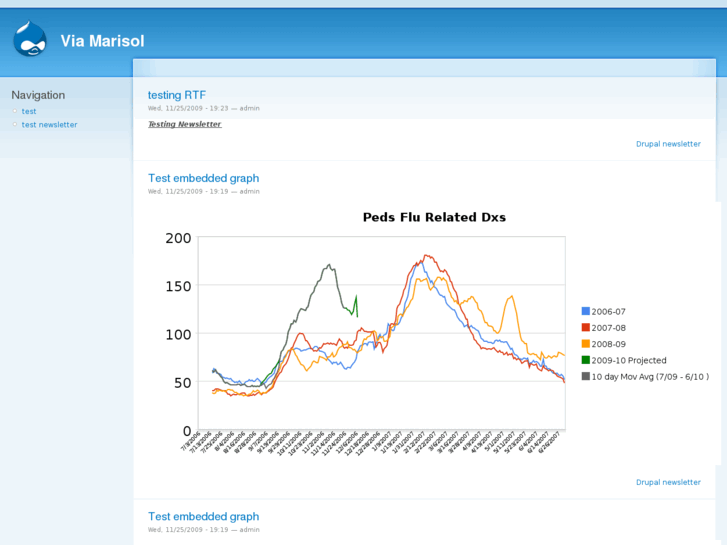Open Drupal newsletter link below the chart
The width and height of the screenshot is (727, 545).
pos(668,482)
